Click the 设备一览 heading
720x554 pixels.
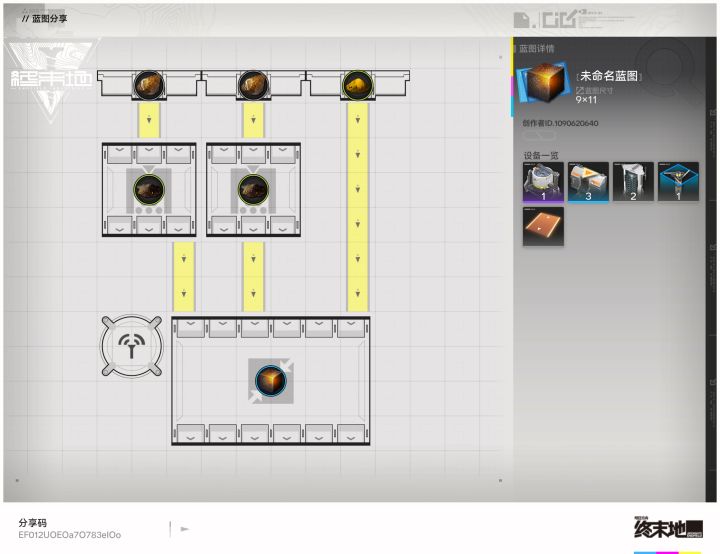541,155
